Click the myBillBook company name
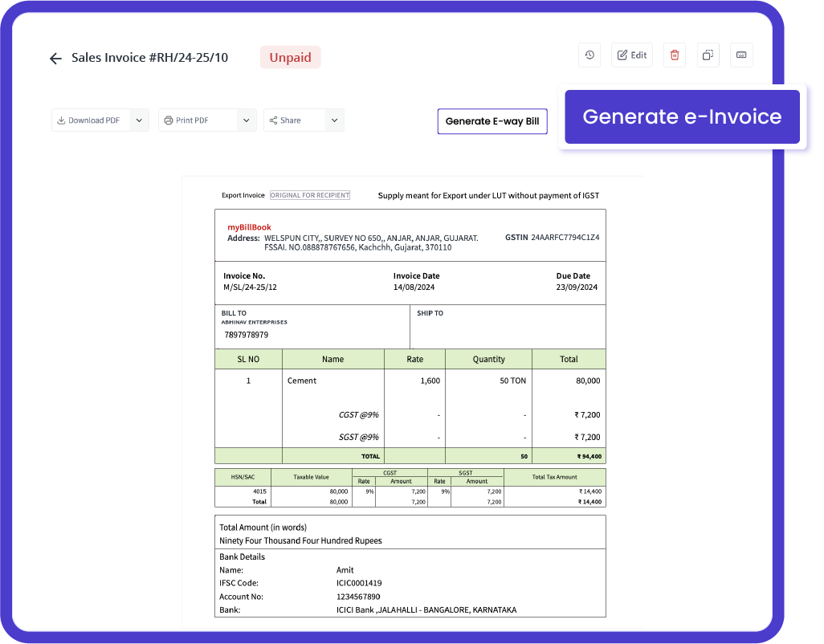This screenshot has height=644, width=824. tap(249, 227)
